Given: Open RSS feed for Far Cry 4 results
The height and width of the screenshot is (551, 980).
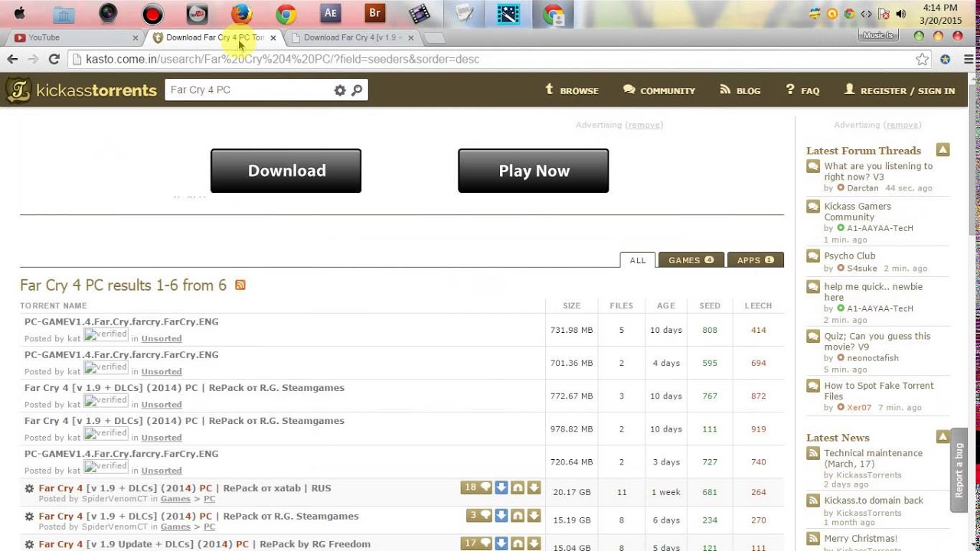Looking at the screenshot, I should point(240,285).
